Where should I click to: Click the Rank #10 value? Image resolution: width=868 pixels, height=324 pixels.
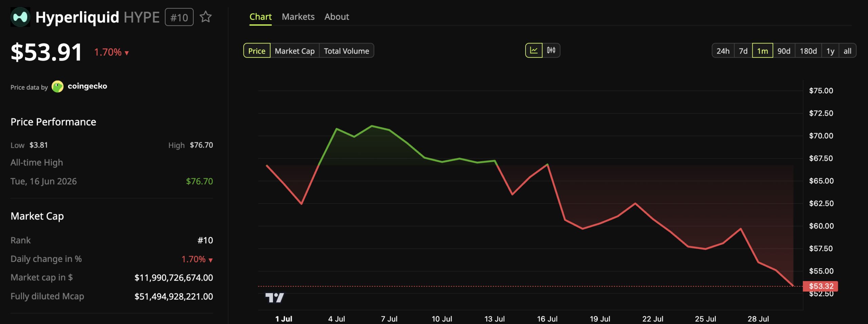tap(205, 240)
